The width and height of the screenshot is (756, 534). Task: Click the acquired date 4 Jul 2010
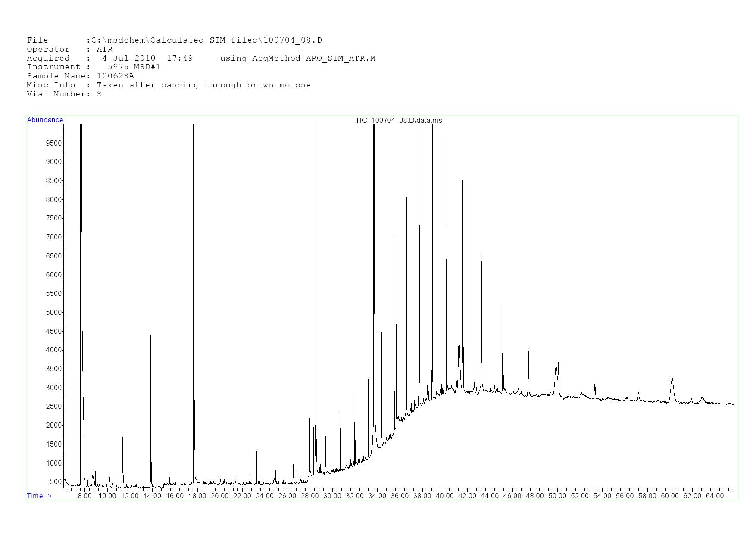[128, 59]
